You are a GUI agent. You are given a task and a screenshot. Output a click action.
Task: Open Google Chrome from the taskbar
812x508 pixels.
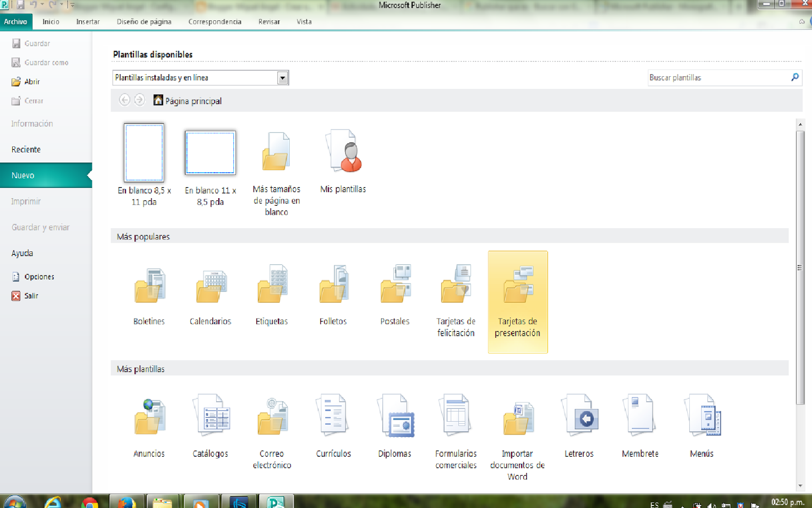(90, 503)
